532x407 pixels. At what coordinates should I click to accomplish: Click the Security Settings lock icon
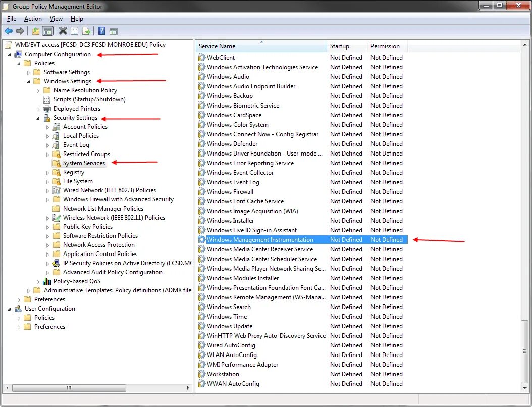[47, 118]
